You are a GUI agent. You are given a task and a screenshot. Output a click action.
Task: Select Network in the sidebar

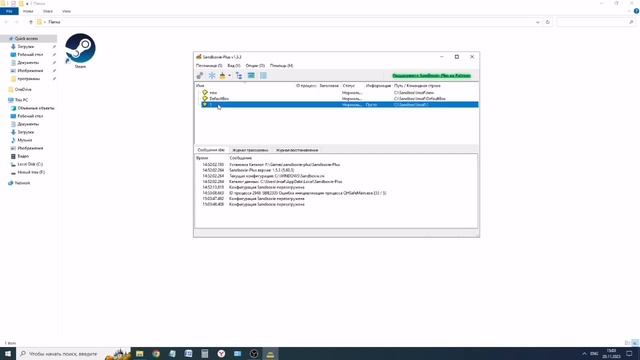point(22,183)
